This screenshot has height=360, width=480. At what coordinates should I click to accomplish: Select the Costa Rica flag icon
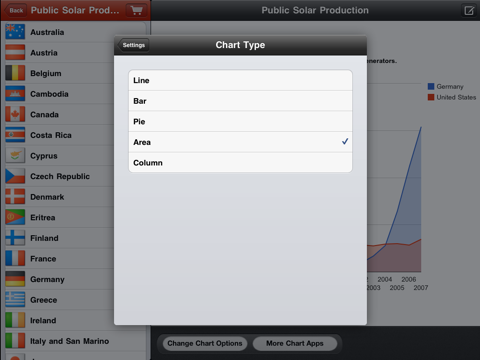click(x=15, y=135)
